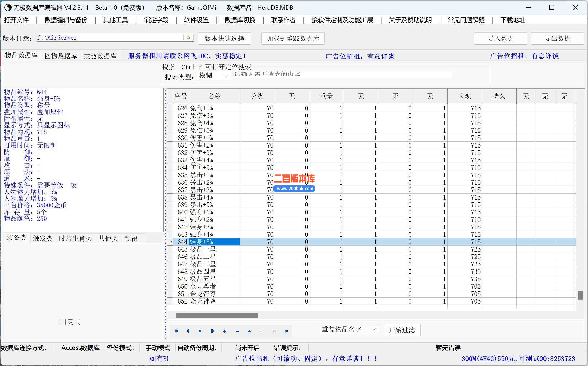
Task: Open the 数据库切换 menu
Action: (240, 20)
